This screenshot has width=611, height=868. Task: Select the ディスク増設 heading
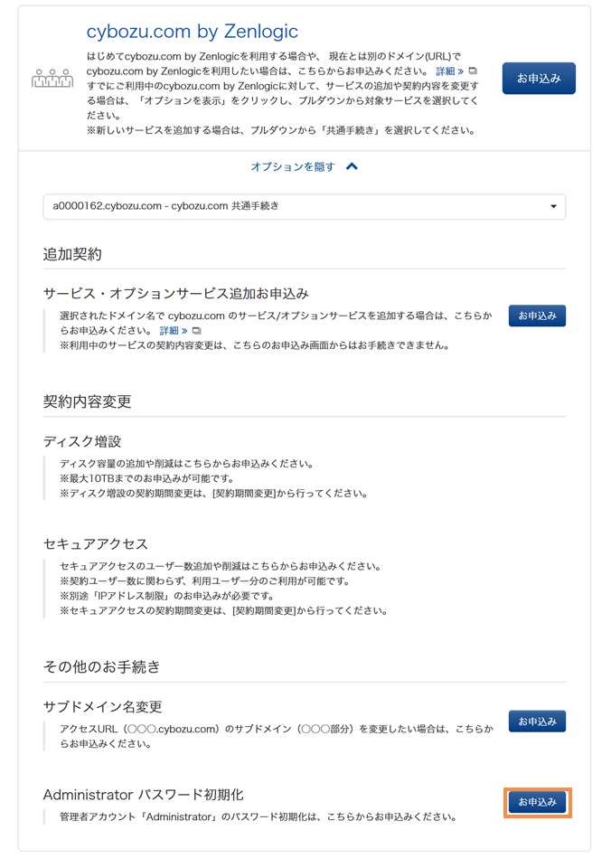(x=82, y=442)
